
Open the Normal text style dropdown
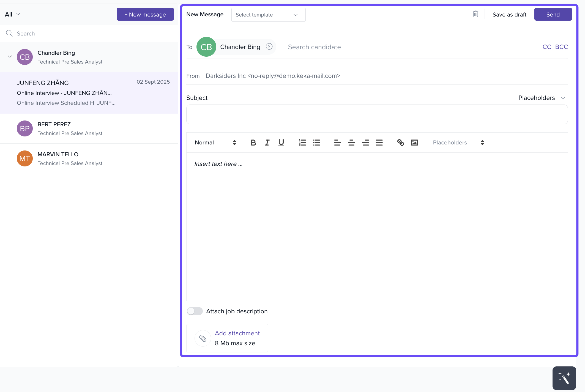point(215,142)
